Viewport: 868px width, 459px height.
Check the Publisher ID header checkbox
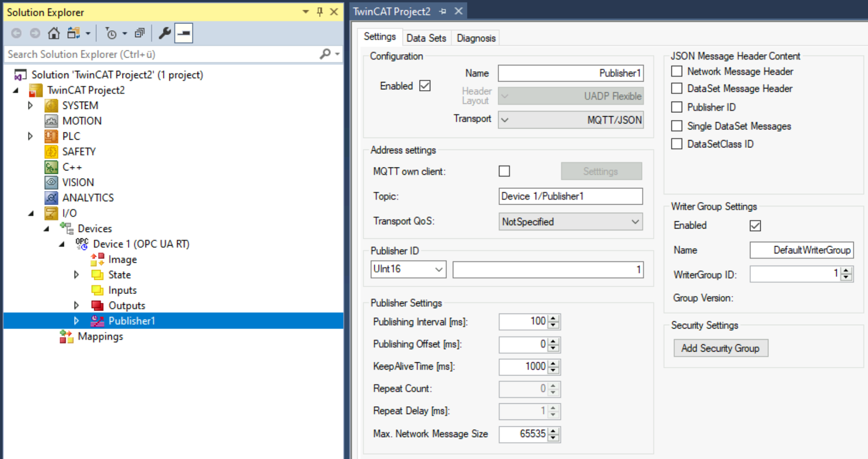click(x=677, y=107)
